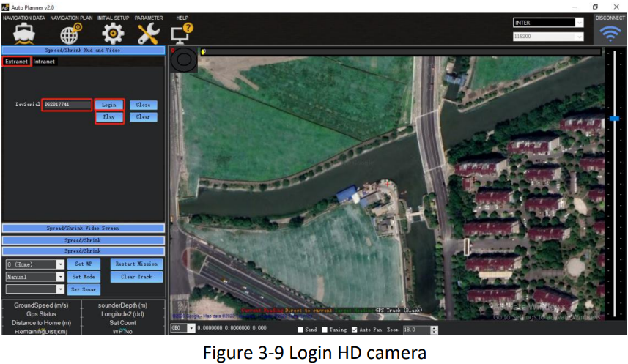Screen dimensions: 628x364
Task: Enable the Send checkbox
Action: click(300, 330)
